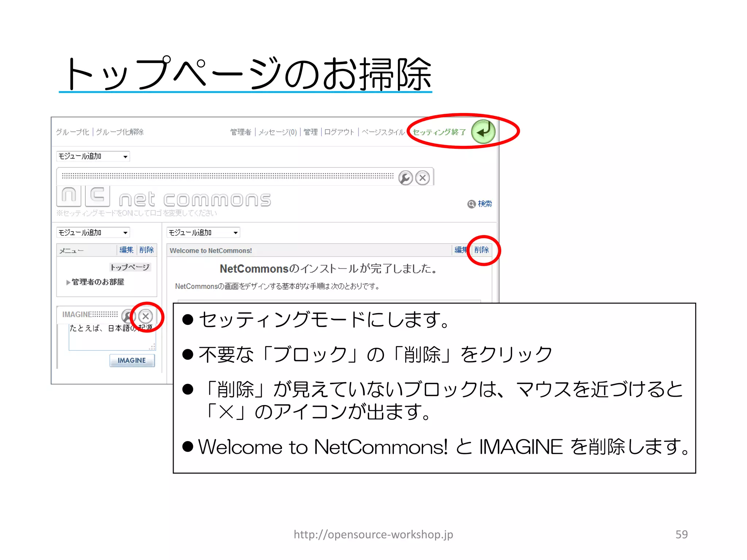Click the green setting-end arrow icon
Screen dimensions: 747x560
483,132
